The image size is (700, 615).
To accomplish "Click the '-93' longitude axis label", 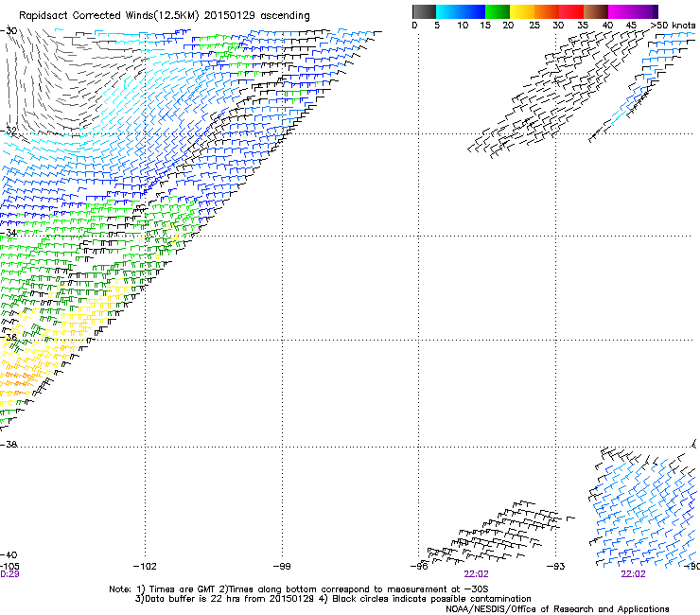I will coord(556,567).
